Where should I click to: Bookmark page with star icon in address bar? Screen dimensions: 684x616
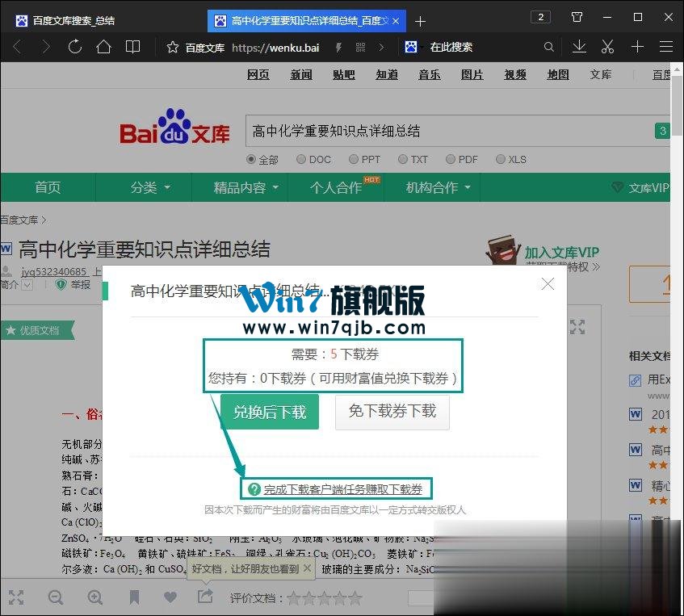(173, 47)
